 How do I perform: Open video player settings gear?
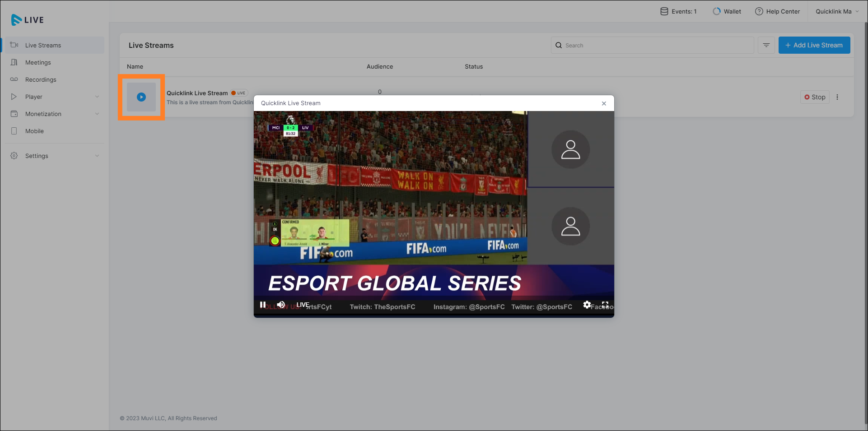[x=587, y=305]
